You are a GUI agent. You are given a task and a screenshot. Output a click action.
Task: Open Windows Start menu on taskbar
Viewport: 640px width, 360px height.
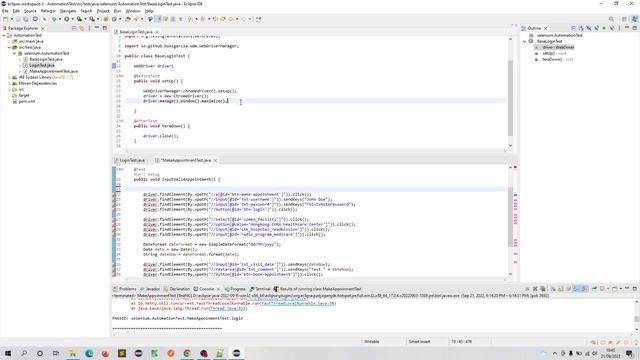point(7,353)
